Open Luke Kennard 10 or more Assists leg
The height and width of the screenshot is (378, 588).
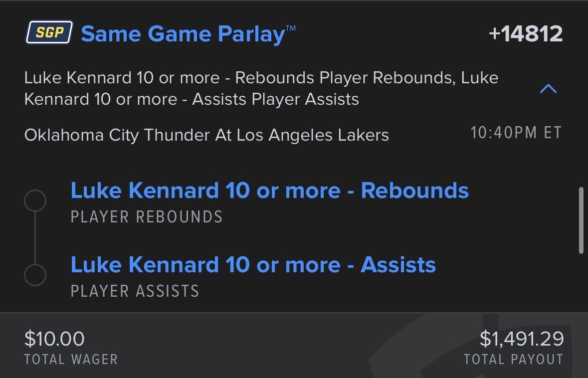point(253,265)
